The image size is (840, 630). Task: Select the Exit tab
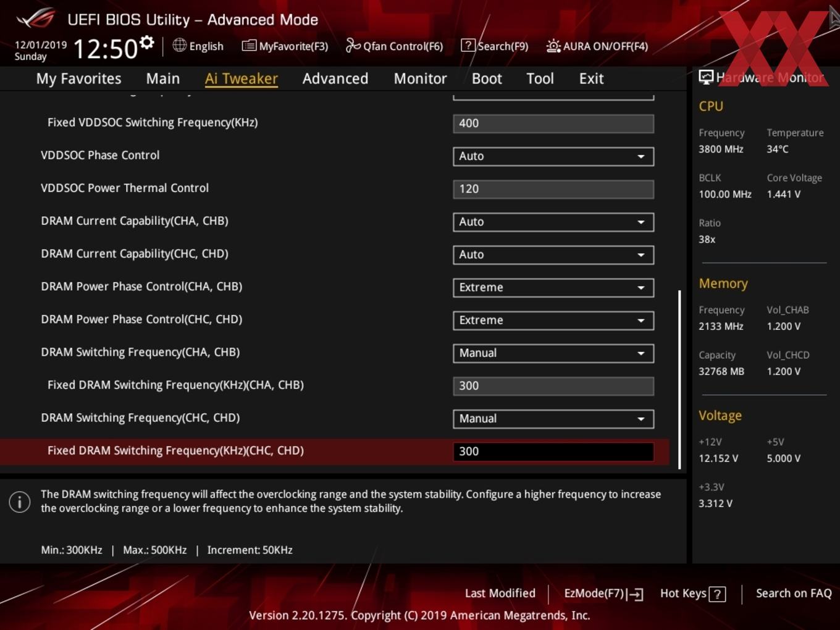tap(591, 78)
